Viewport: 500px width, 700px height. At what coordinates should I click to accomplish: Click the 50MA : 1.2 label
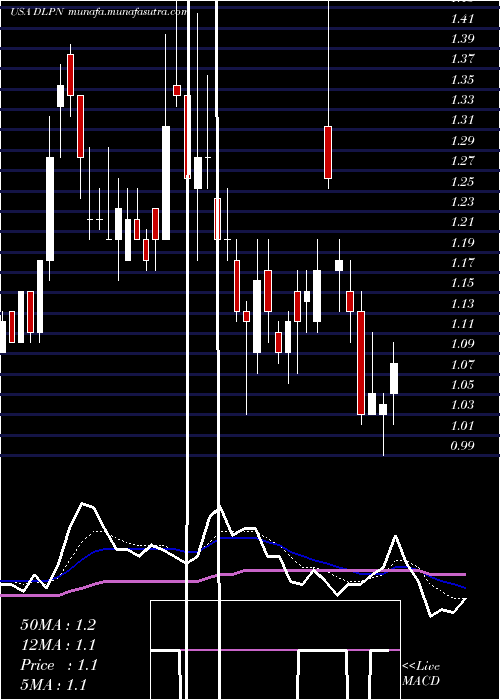58,625
